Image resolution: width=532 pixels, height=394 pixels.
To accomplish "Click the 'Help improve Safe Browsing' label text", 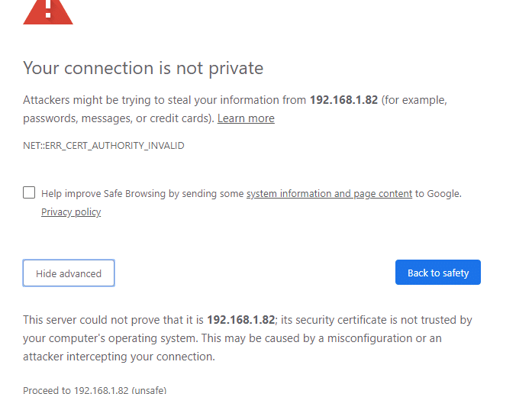I will point(143,193).
